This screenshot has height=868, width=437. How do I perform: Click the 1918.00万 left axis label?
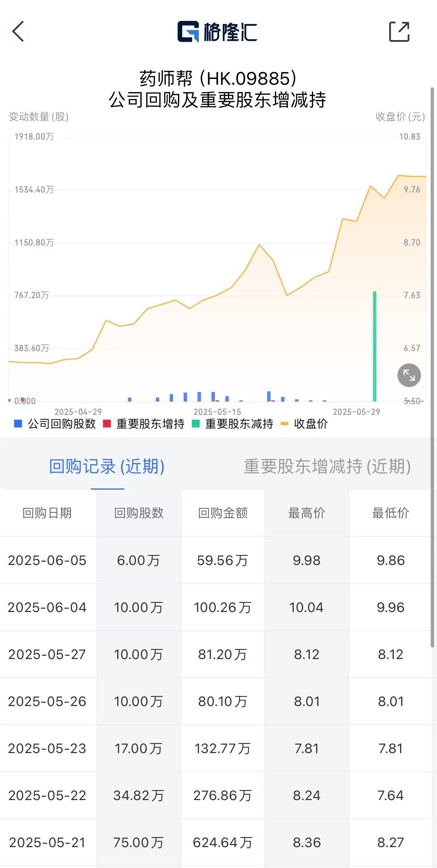click(34, 137)
